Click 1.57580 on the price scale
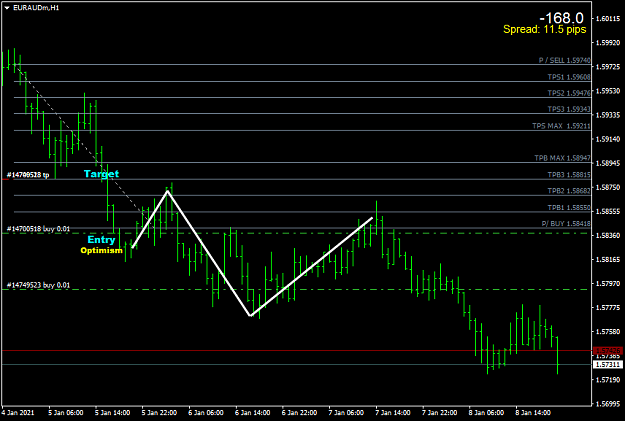Image resolution: width=625 pixels, height=421 pixels. (x=607, y=332)
